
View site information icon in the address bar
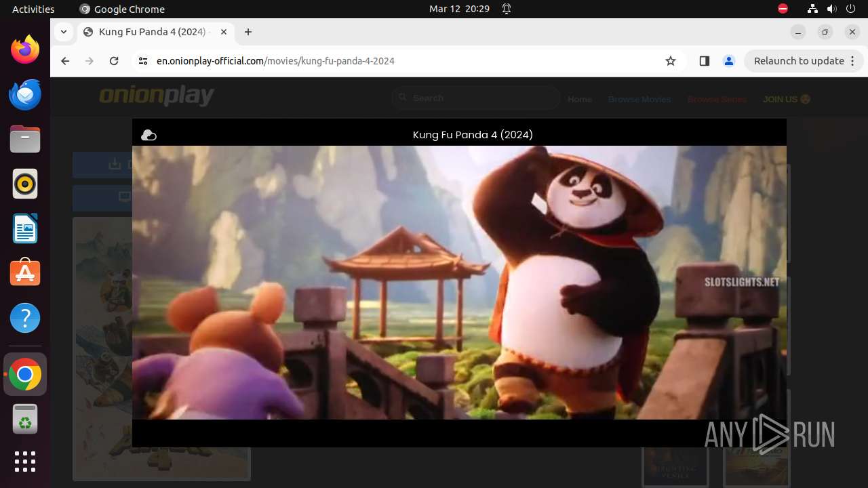point(142,61)
